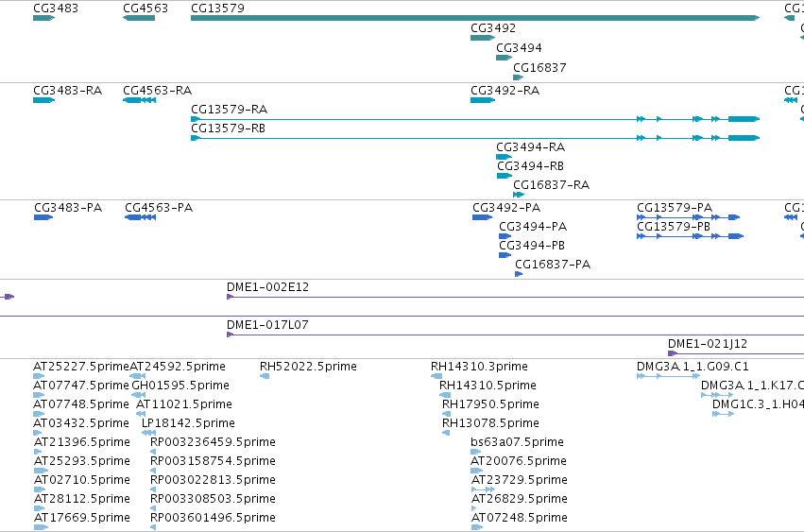Image resolution: width=804 pixels, height=532 pixels.
Task: Click protein CG3483-PA label
Action: point(68,208)
